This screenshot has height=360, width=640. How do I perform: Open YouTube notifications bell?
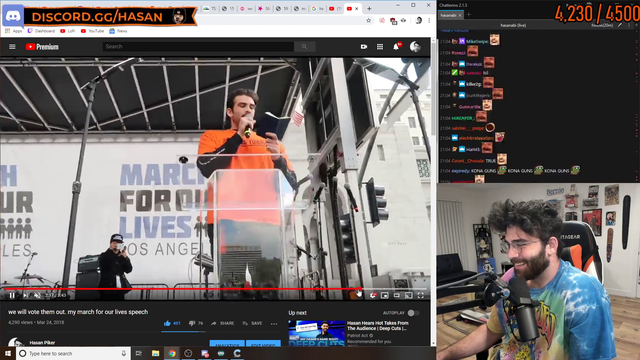point(396,47)
